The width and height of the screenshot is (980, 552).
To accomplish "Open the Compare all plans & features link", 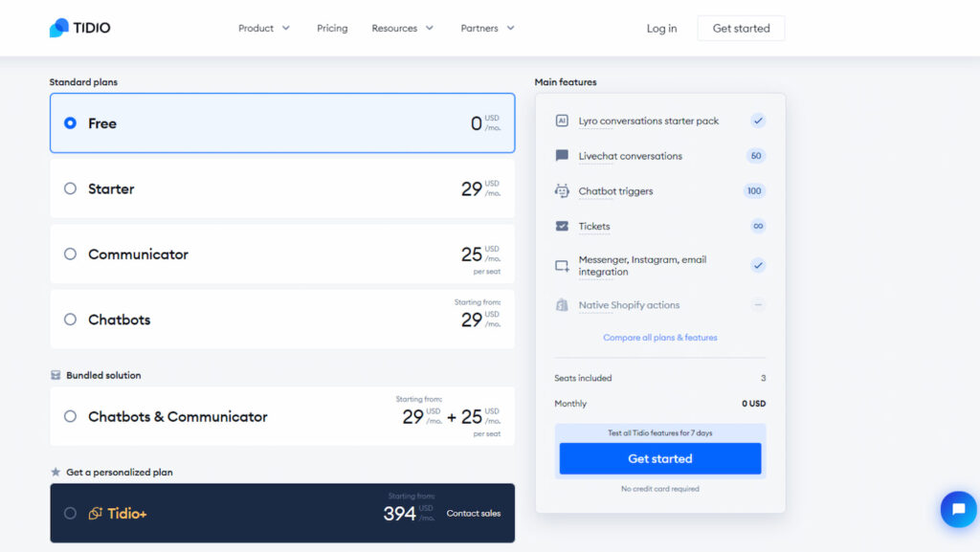I will click(659, 337).
